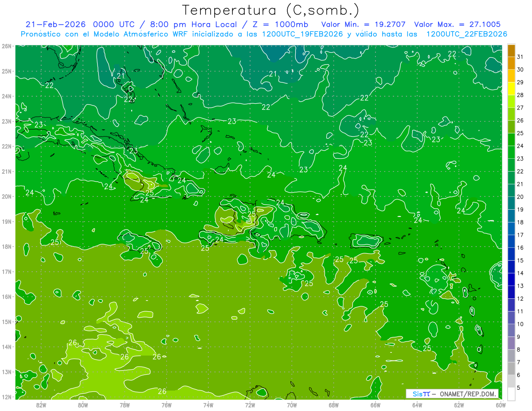This screenshot has width=532, height=411.
Task: Click the '70W' longitude axis label
Action: [292, 405]
